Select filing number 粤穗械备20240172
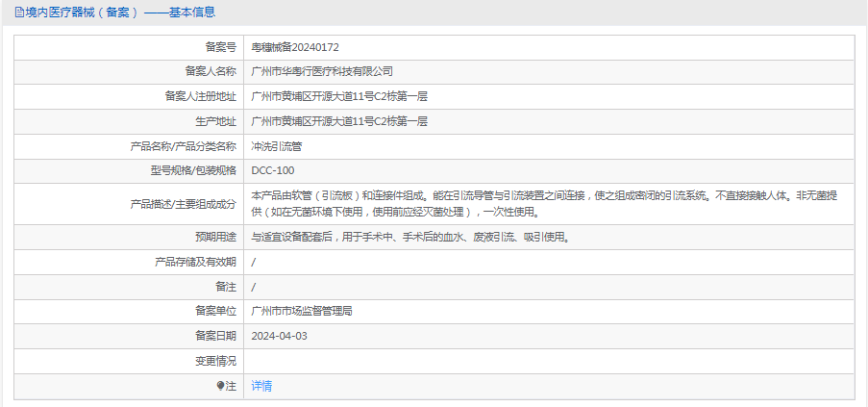 tap(295, 47)
